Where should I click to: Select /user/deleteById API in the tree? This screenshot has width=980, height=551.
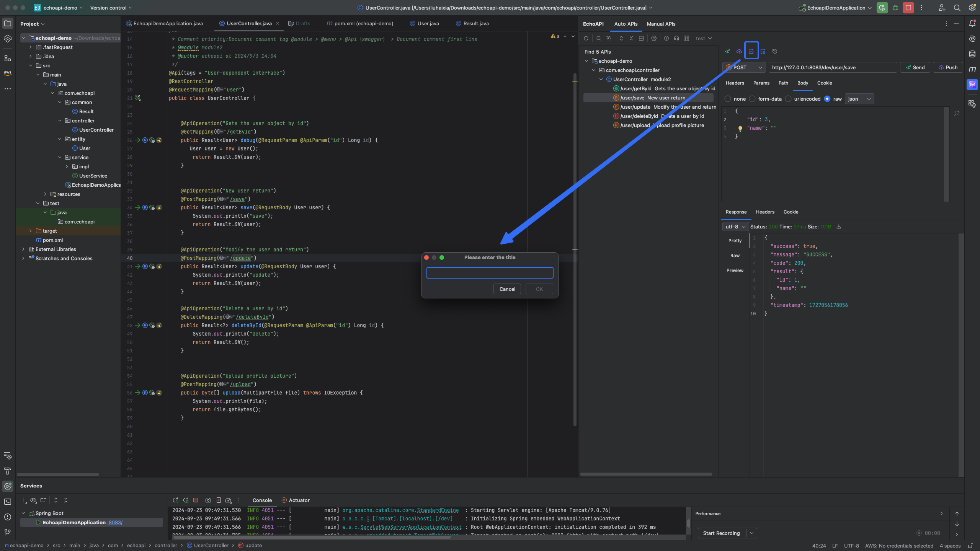point(658,116)
